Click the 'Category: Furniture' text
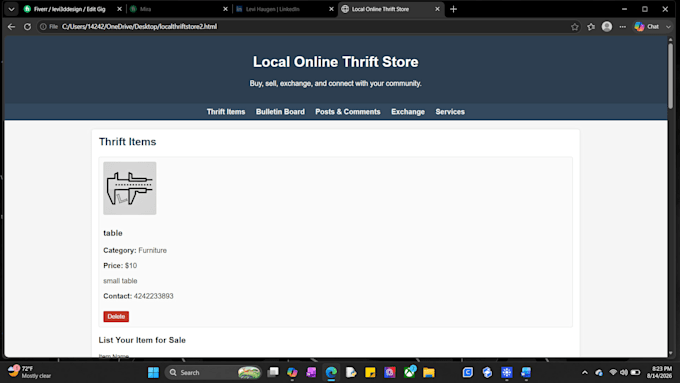Viewport: 680px width, 383px height. pos(135,250)
